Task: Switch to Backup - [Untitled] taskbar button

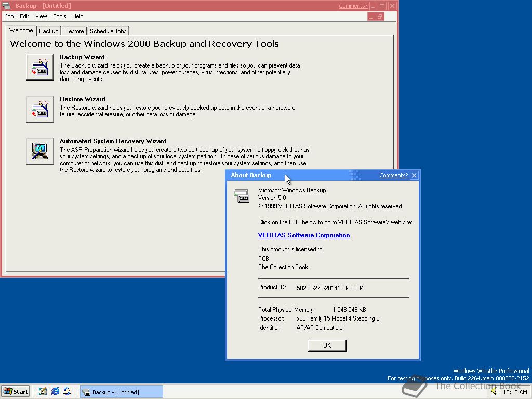Action: tap(122, 392)
